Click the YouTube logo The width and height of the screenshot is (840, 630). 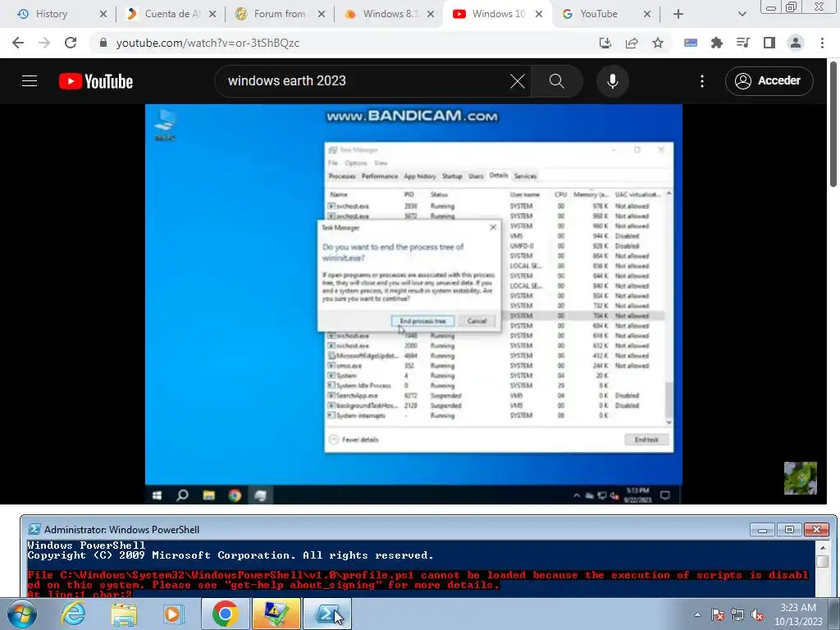click(x=96, y=81)
